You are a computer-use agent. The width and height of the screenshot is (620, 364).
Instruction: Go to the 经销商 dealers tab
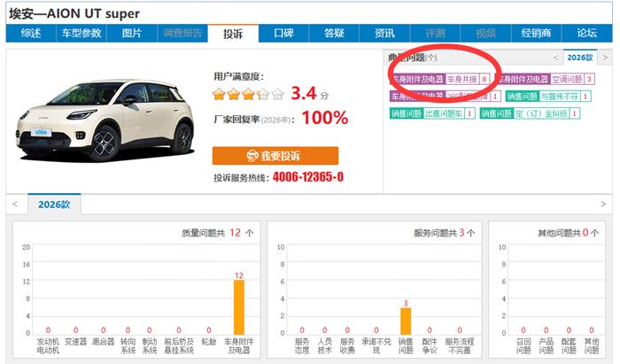click(536, 33)
